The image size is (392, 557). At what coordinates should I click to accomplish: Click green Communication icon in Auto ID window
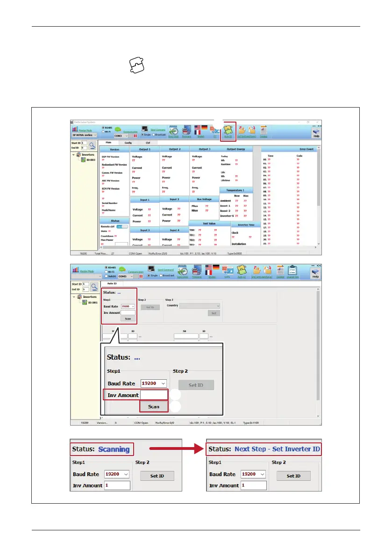(122, 270)
